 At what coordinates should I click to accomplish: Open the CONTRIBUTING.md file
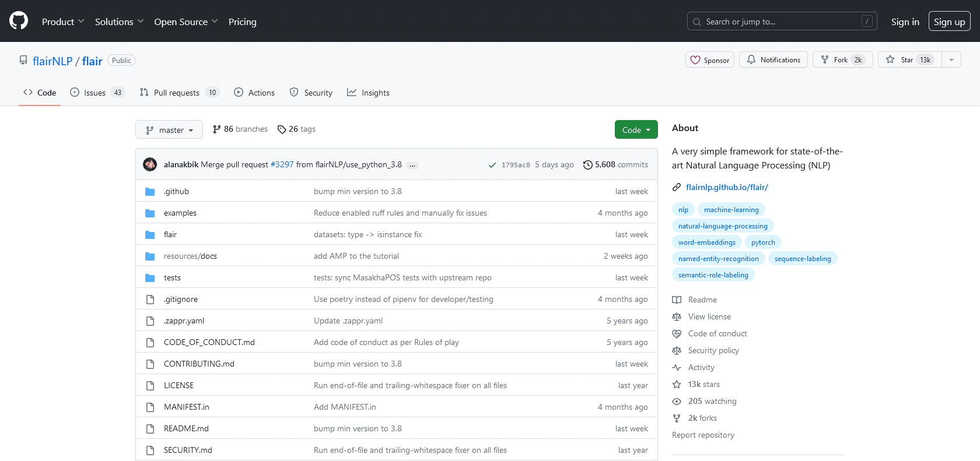(x=199, y=364)
